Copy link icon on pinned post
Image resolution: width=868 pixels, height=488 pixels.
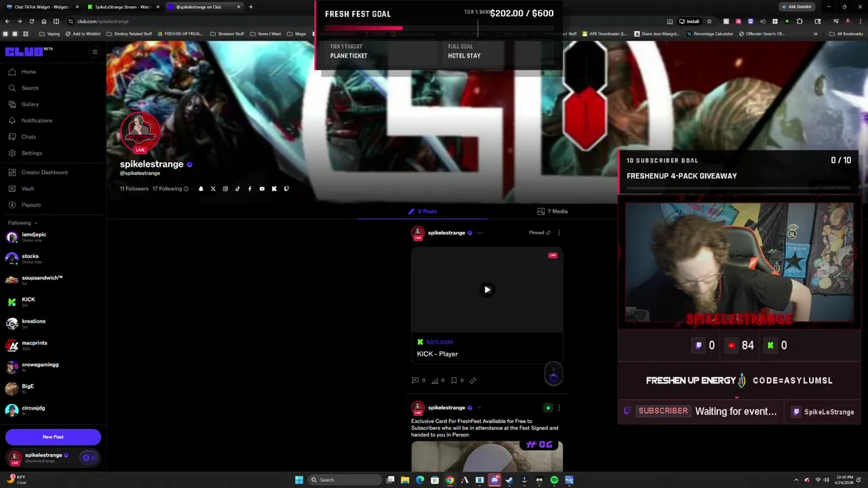tap(473, 380)
